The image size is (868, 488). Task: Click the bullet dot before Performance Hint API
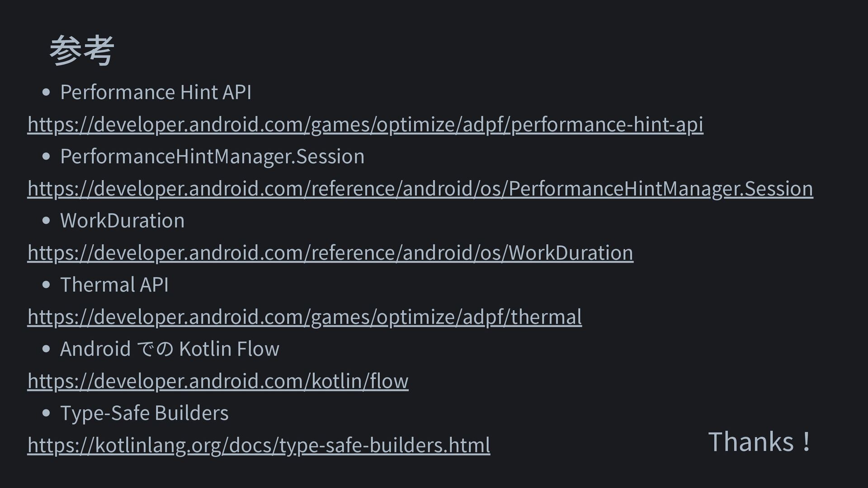tap(46, 93)
